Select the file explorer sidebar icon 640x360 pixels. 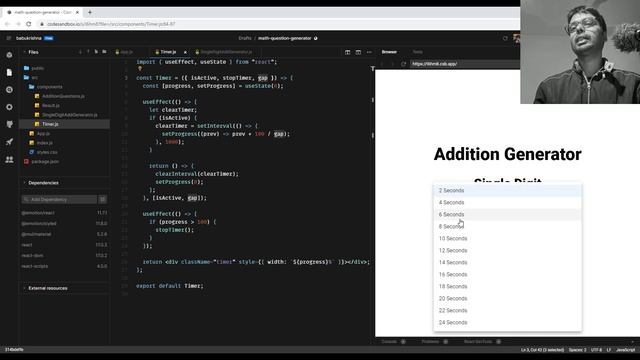[x=9, y=72]
